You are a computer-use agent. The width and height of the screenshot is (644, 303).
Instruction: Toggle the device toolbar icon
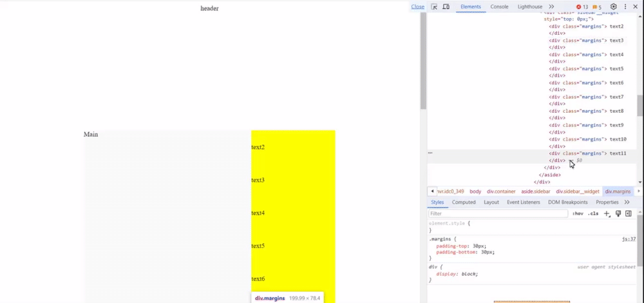click(446, 6)
